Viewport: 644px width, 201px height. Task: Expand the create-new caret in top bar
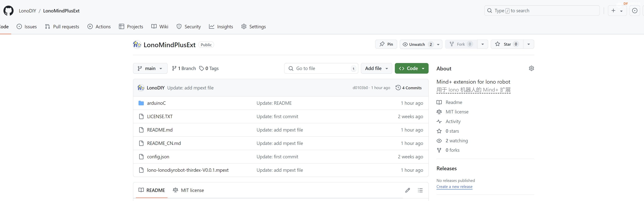[621, 11]
